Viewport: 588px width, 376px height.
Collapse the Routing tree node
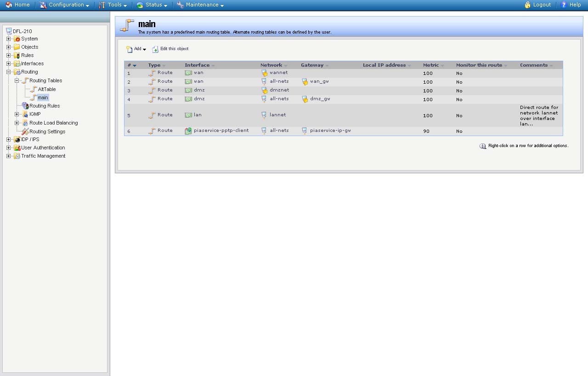point(8,72)
